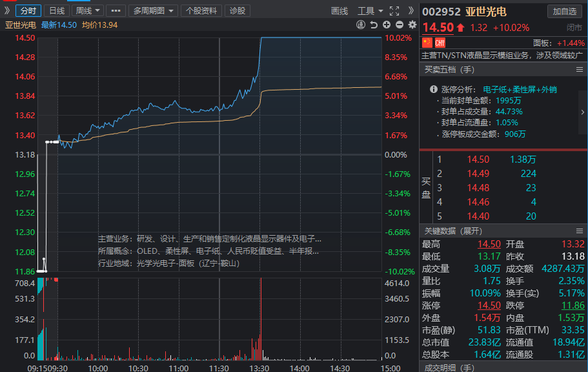Click the 涨停分析 info icon
The height and width of the screenshot is (372, 588).
[x=434, y=89]
